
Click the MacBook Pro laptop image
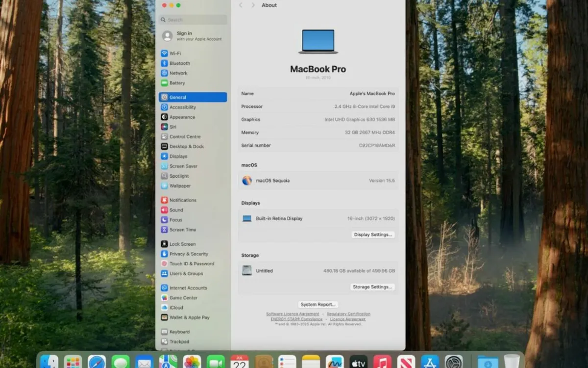(x=318, y=42)
